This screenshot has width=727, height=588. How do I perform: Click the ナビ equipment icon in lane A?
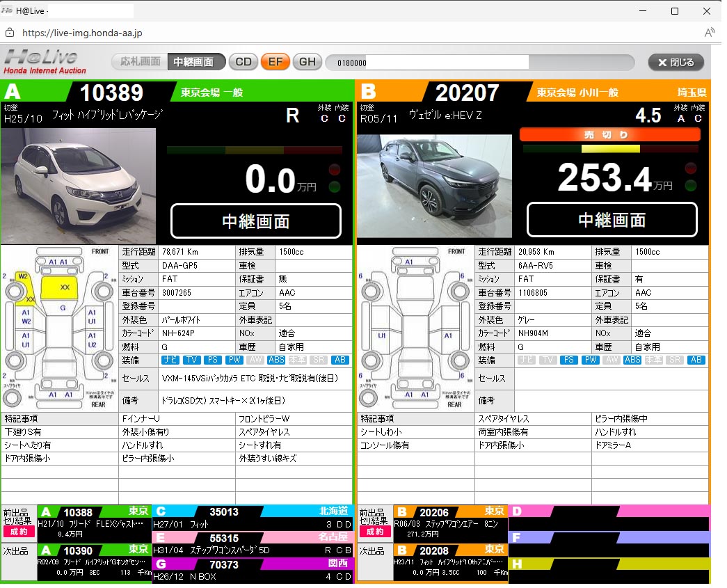[170, 360]
